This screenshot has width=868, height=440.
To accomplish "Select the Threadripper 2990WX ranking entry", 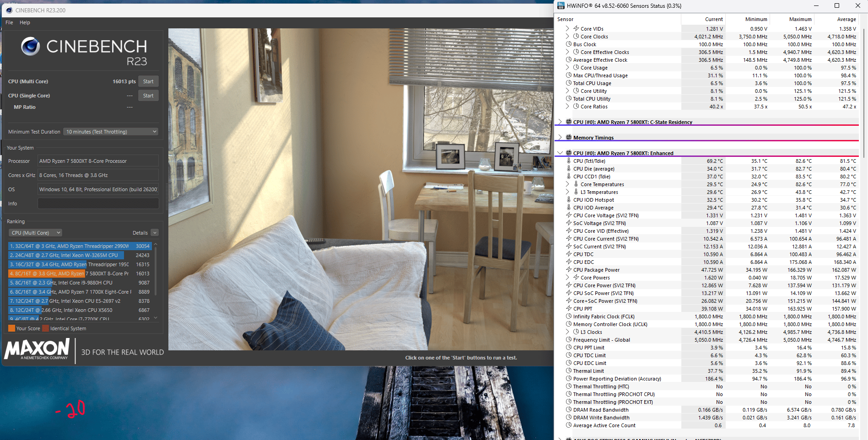I will pos(80,246).
